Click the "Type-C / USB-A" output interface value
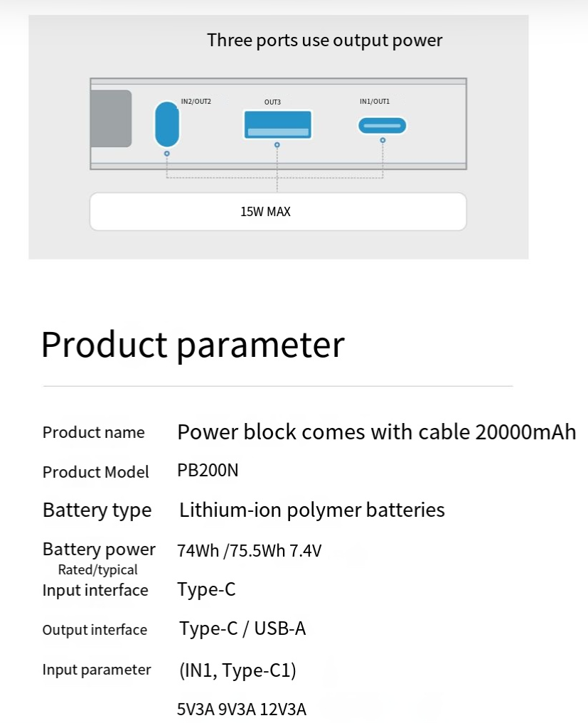Screen dimensions: 588x723 click(x=242, y=628)
